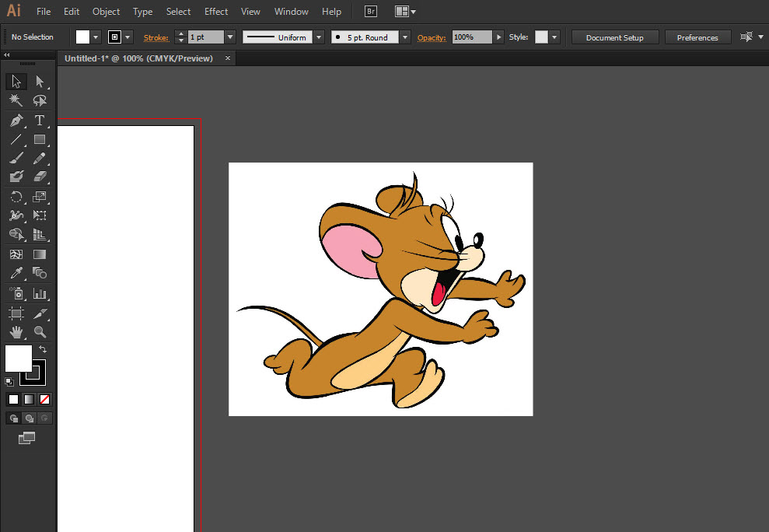Image resolution: width=769 pixels, height=532 pixels.
Task: Open the arrange documents dropdown
Action: point(406,12)
